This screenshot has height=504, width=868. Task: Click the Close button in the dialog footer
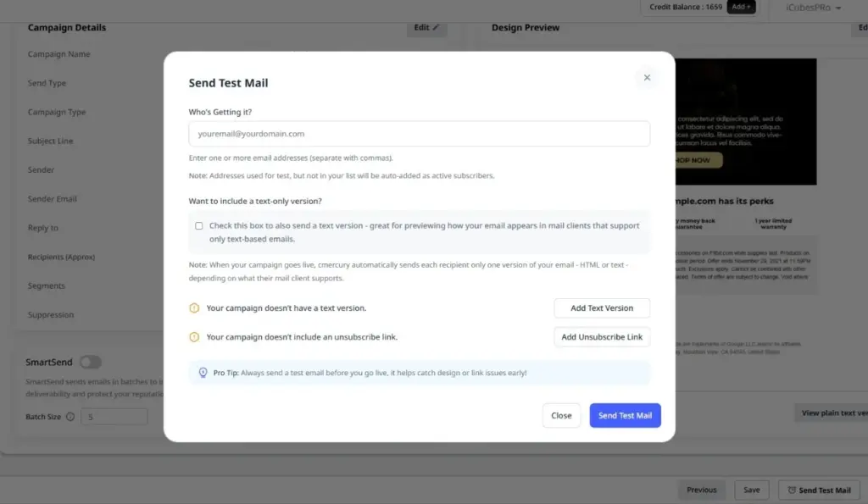[561, 416]
